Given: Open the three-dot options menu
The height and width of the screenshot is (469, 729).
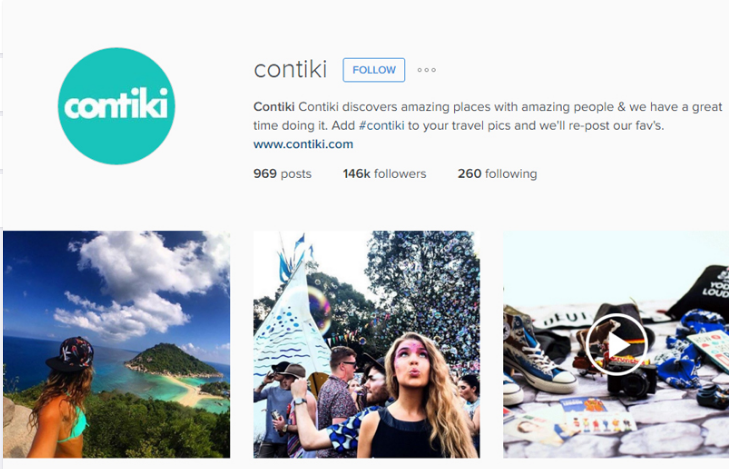Looking at the screenshot, I should point(426,70).
